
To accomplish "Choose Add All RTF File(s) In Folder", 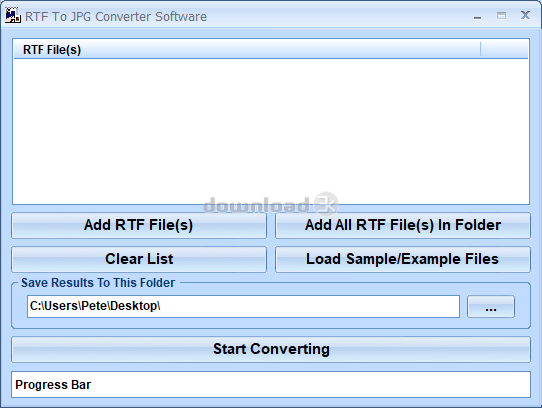I will [x=403, y=225].
